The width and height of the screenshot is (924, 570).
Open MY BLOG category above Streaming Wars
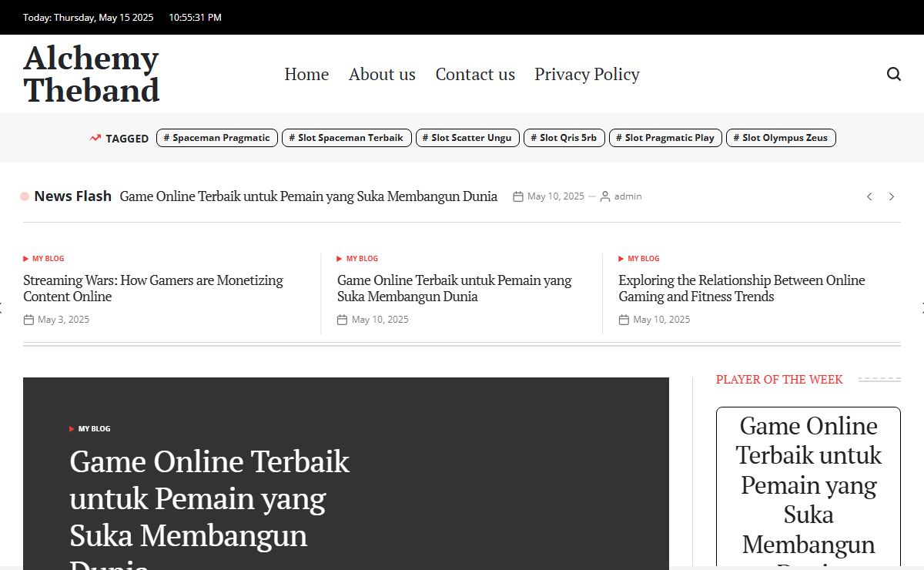click(48, 259)
